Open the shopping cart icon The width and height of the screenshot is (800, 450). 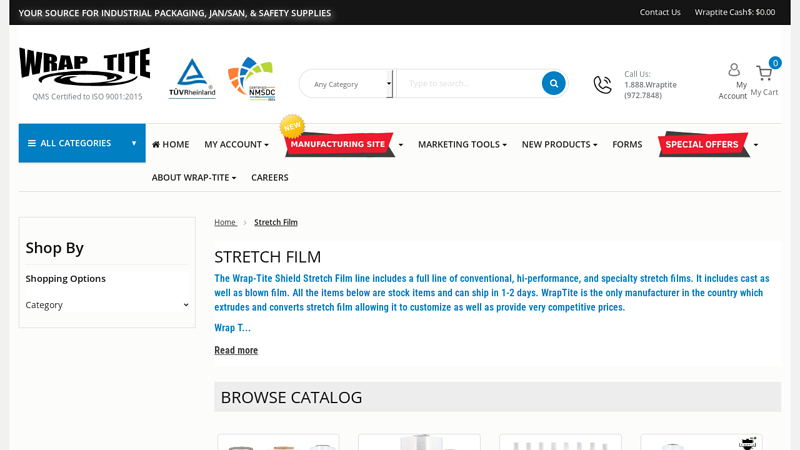(x=763, y=73)
